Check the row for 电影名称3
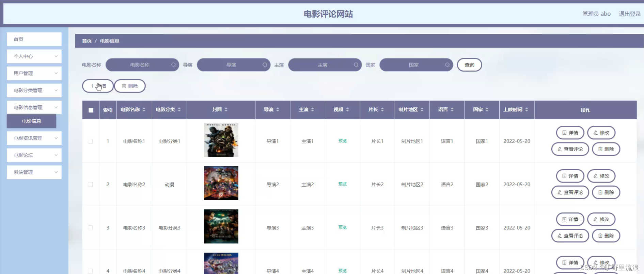644x274 pixels. coord(90,228)
